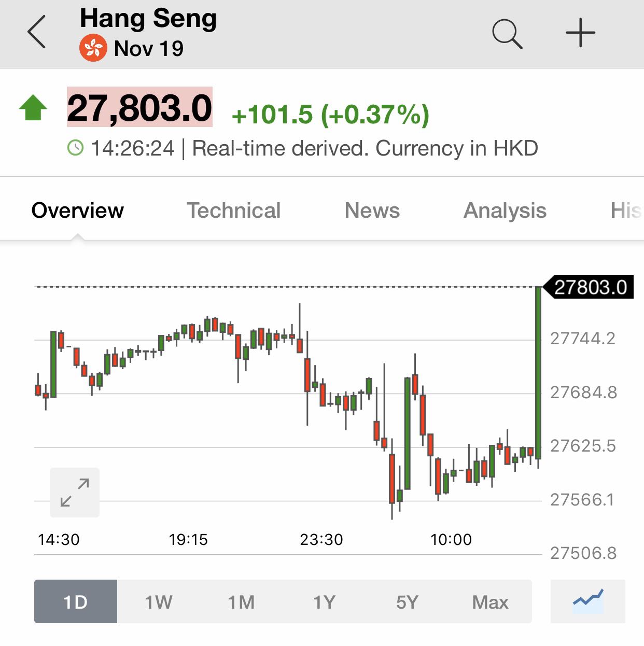Tap the green up-arrow price indicator
Viewport: 644px width, 646px height.
pyautogui.click(x=33, y=107)
